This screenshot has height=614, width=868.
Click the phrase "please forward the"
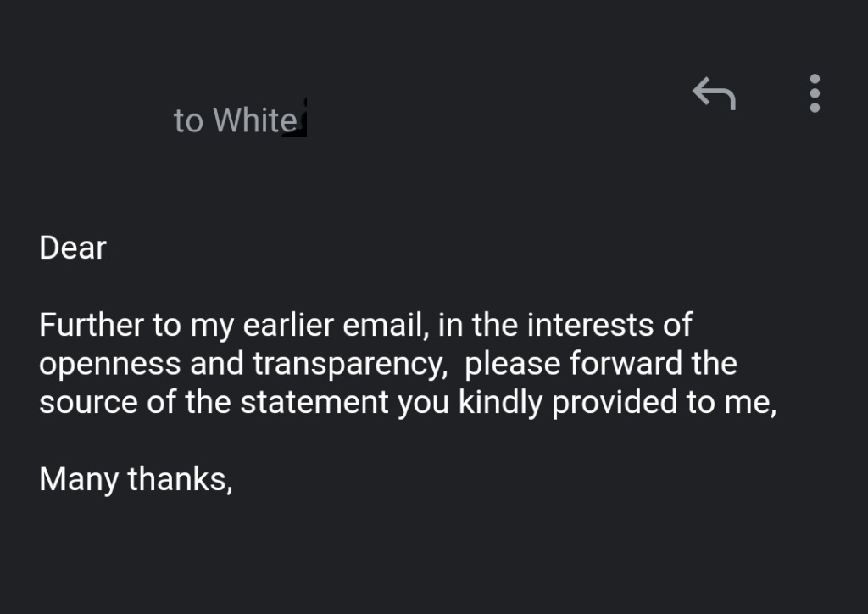[x=601, y=364]
